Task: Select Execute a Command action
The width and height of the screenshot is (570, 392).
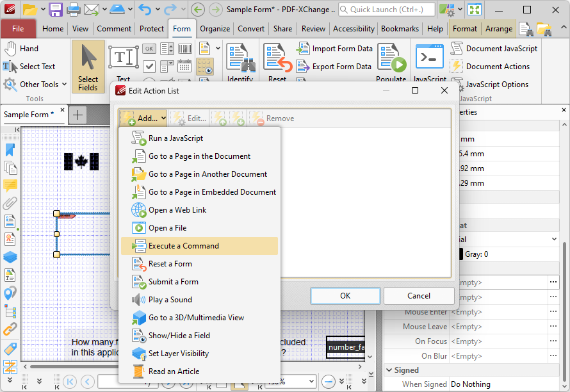Action: (183, 246)
